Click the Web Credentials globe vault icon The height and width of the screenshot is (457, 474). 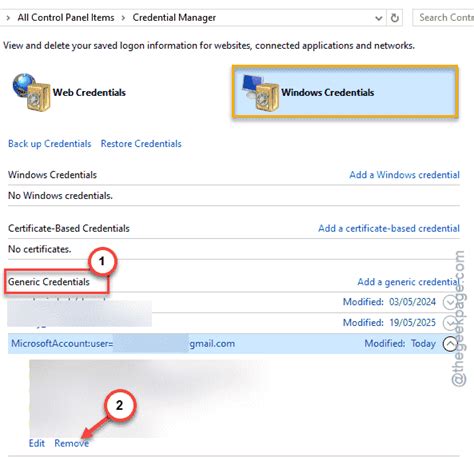31,92
